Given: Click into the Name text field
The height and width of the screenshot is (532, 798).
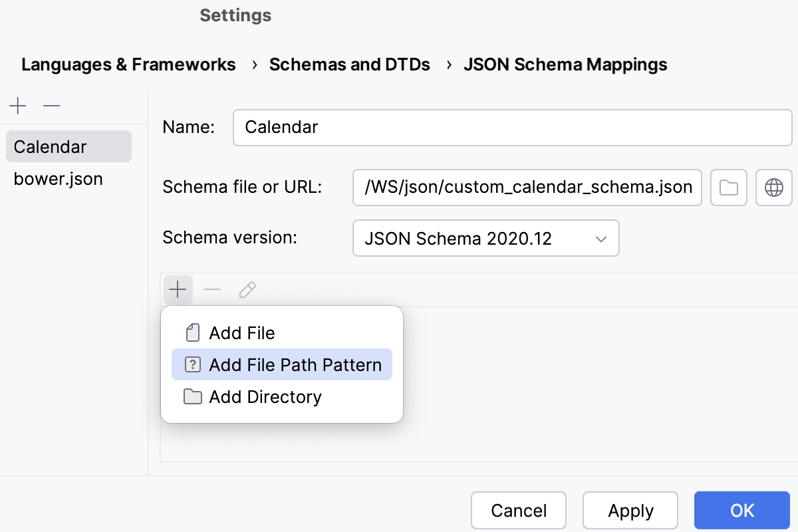Looking at the screenshot, I should tap(512, 127).
